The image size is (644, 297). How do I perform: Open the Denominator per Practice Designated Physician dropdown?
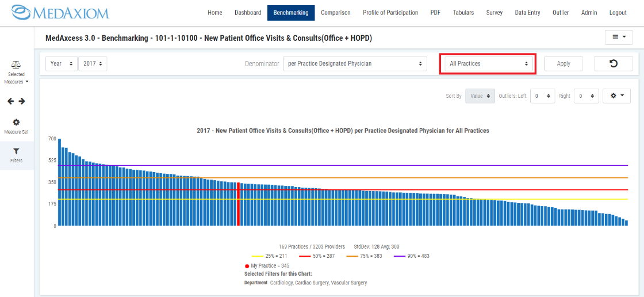point(355,63)
